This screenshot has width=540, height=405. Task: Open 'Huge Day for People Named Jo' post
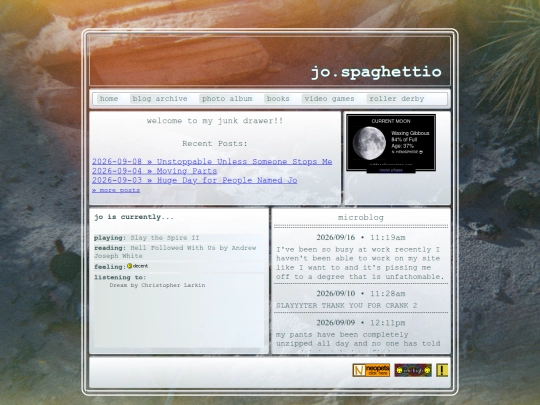195,180
